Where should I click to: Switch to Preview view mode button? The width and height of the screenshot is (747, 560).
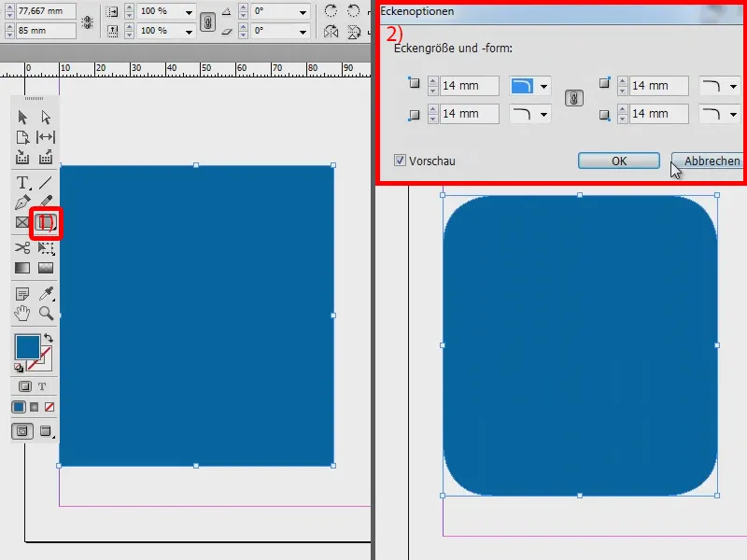46,431
